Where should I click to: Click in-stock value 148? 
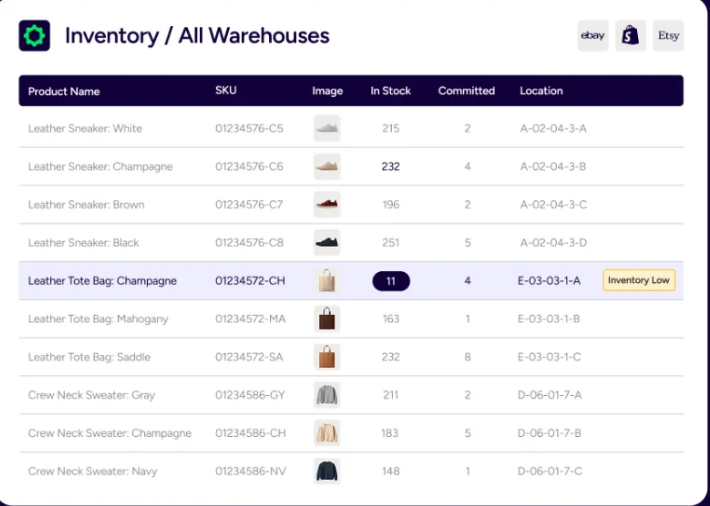390,471
